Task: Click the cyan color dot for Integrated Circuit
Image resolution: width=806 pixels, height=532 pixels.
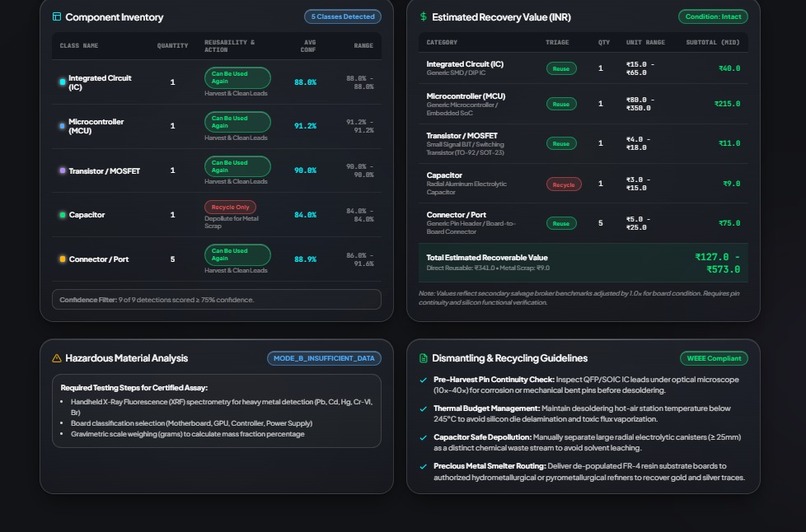Action: (62, 82)
